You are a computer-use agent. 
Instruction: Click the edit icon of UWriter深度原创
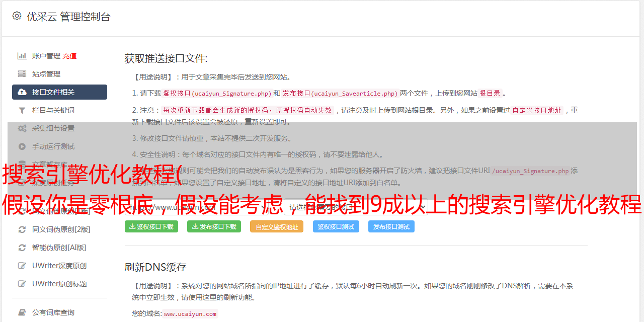point(22,266)
